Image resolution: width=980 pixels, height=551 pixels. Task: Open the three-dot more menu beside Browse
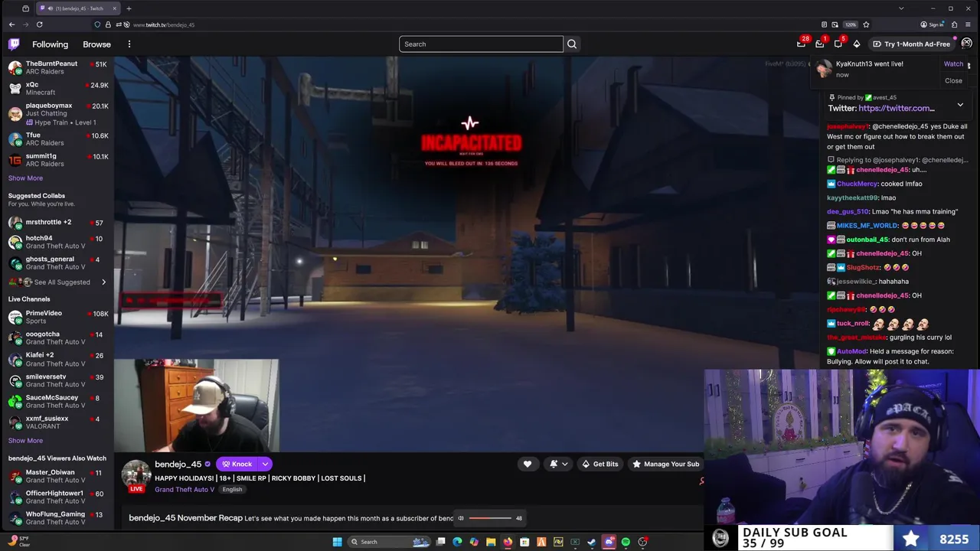click(129, 44)
